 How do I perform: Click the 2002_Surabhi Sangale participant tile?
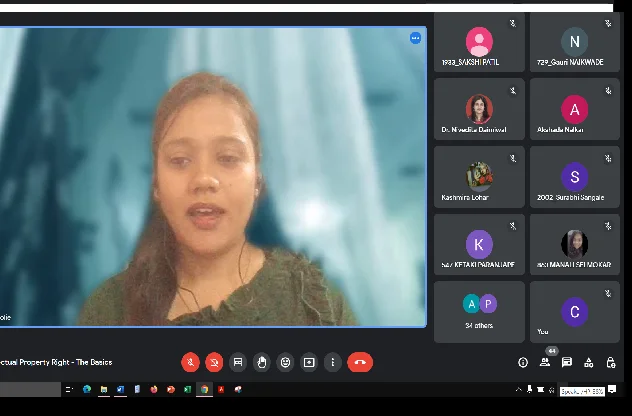(574, 177)
